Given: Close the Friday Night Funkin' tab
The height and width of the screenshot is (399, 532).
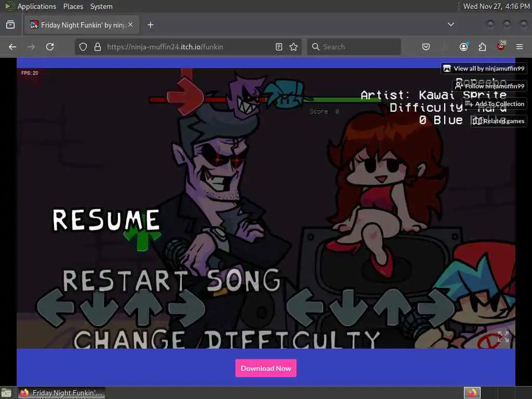Looking at the screenshot, I should point(130,24).
